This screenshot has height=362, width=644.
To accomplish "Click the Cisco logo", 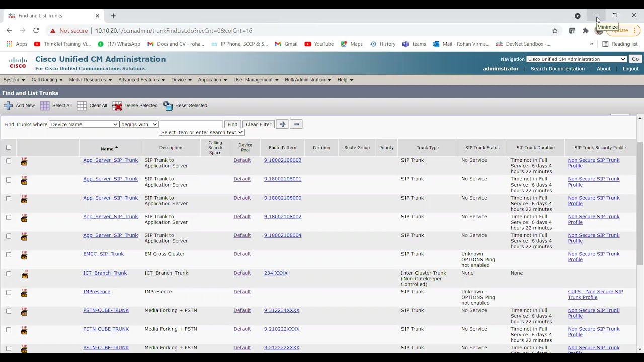I will 18,63.
